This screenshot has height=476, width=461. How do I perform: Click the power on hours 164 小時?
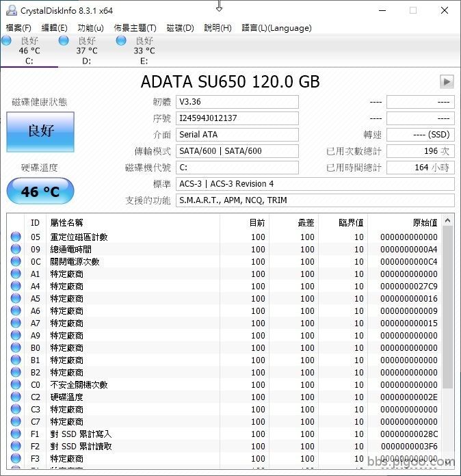421,168
